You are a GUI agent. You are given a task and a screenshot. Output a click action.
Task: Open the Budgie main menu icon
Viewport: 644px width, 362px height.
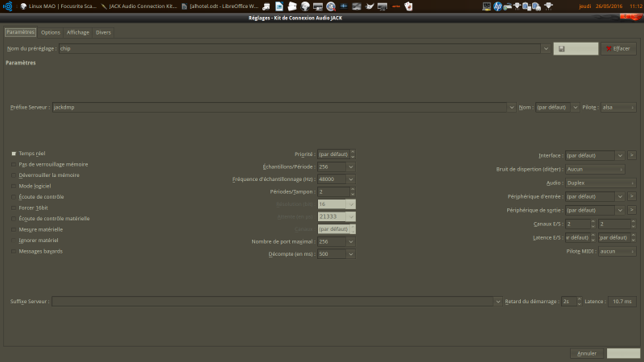[7, 6]
